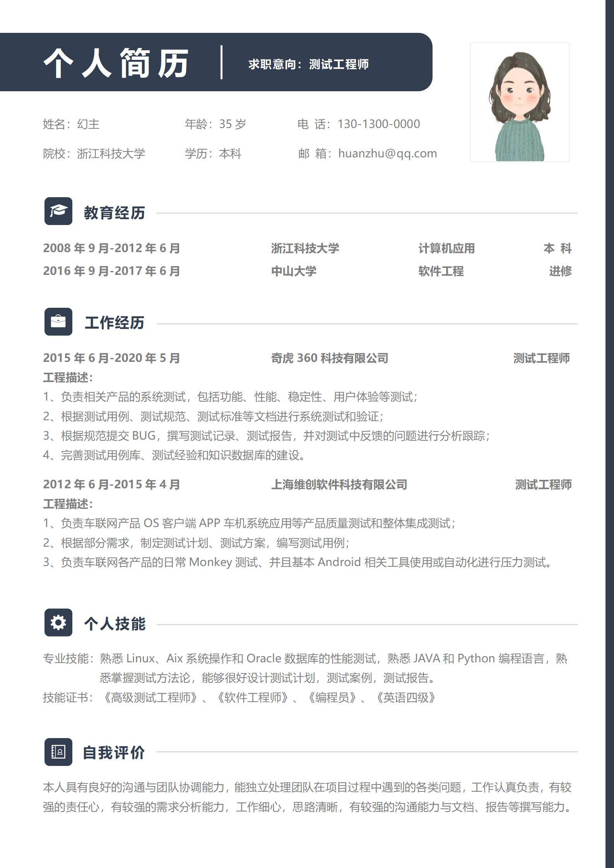Click the gear personal skills icon

[58, 622]
